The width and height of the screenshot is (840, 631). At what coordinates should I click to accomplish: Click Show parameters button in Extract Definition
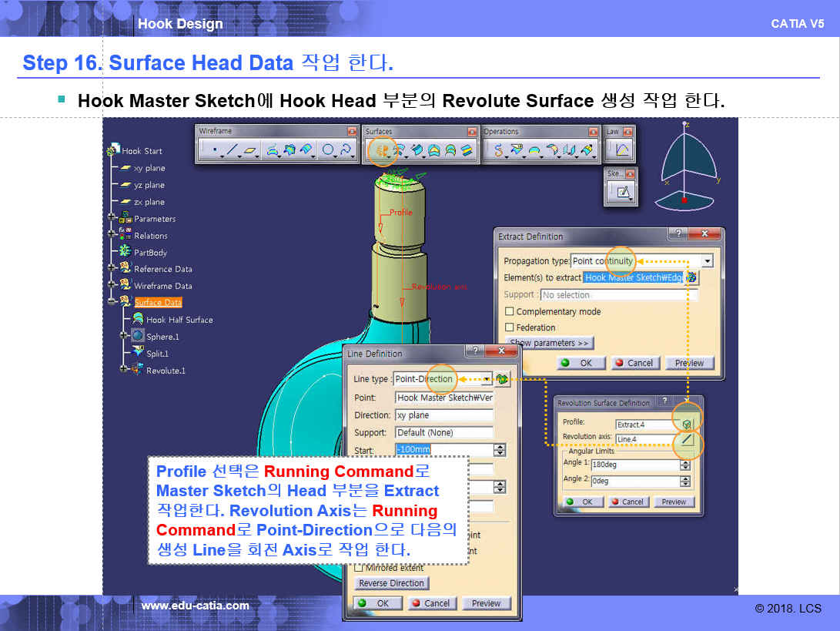[549, 343]
